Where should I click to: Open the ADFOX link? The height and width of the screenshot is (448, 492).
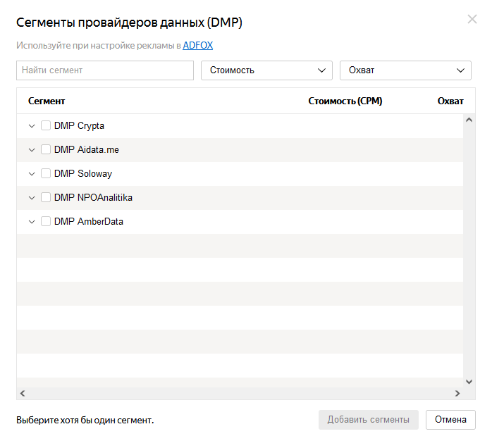pyautogui.click(x=197, y=46)
